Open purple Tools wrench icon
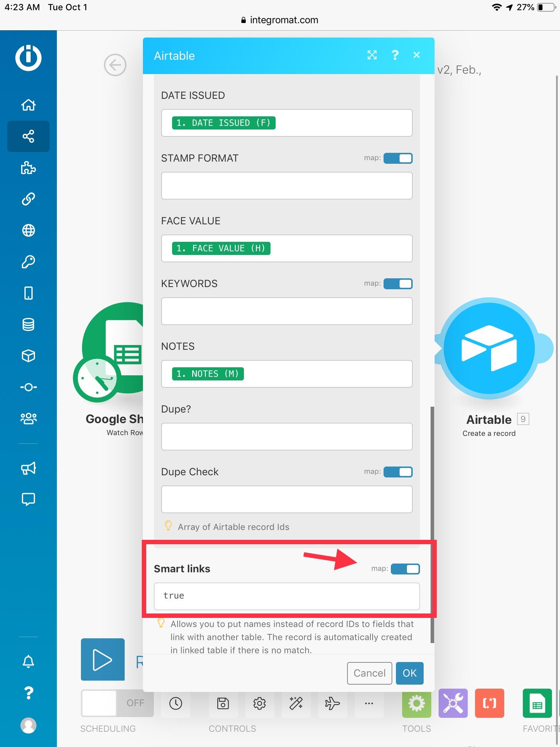Image resolution: width=560 pixels, height=747 pixels. click(453, 703)
